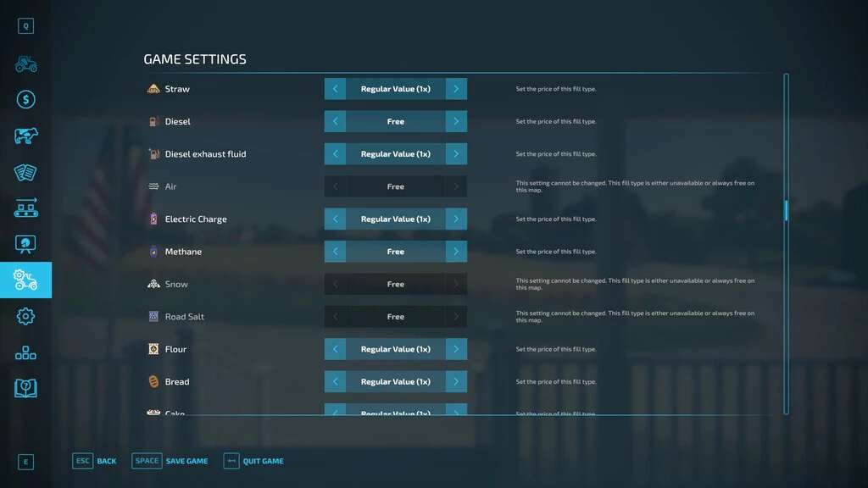Open the general settings gear icon

coord(25,316)
